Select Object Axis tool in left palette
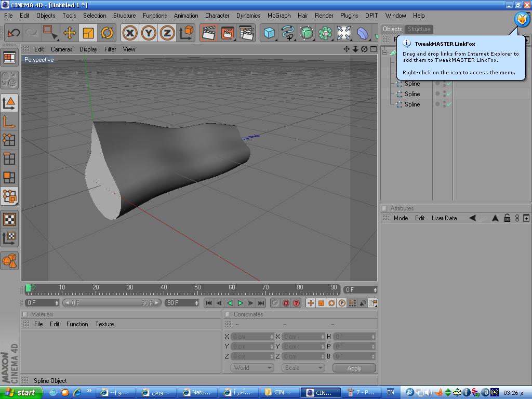The width and height of the screenshot is (532, 399). coord(9,121)
